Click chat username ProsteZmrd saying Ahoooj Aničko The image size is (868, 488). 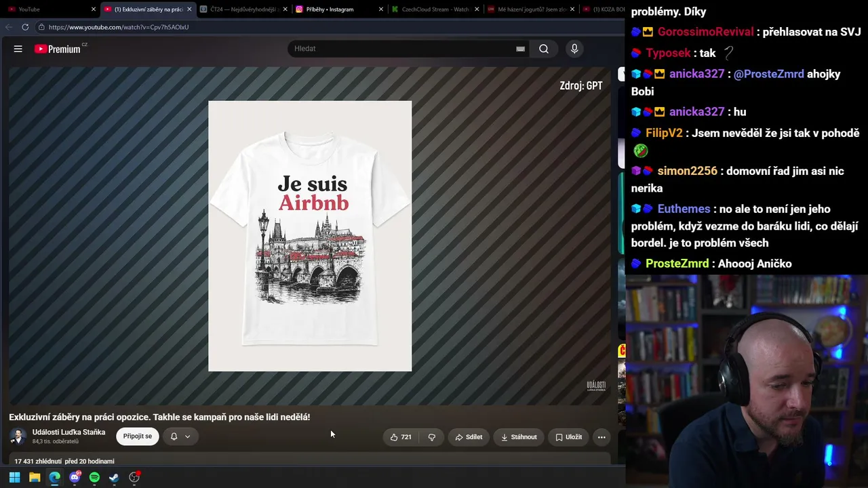(x=677, y=264)
